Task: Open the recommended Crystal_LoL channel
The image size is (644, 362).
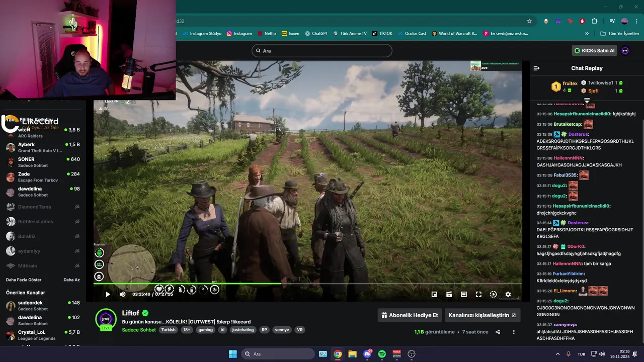Action: pos(43,335)
